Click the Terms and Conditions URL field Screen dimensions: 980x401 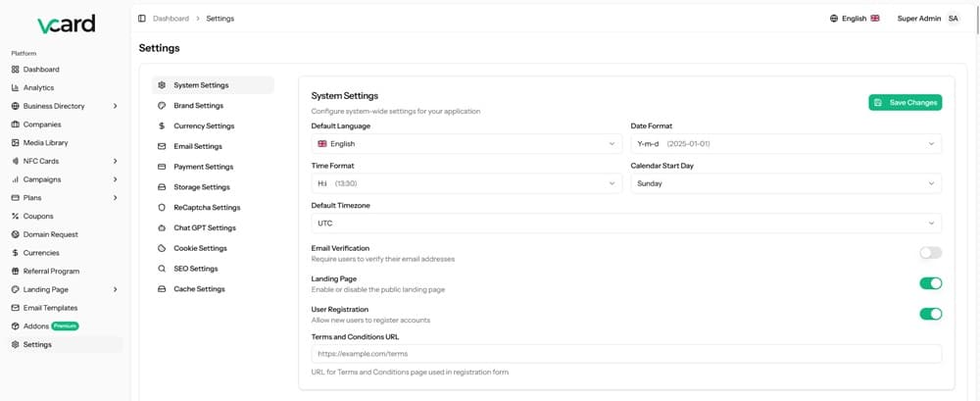coord(626,354)
